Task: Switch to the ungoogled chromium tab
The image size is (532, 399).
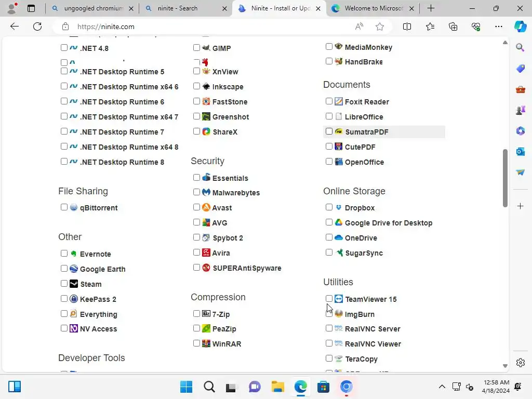Action: click(x=92, y=8)
